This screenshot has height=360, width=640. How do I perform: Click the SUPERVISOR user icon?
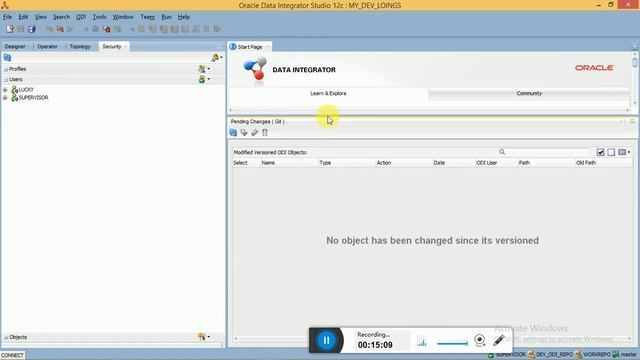[x=15, y=98]
